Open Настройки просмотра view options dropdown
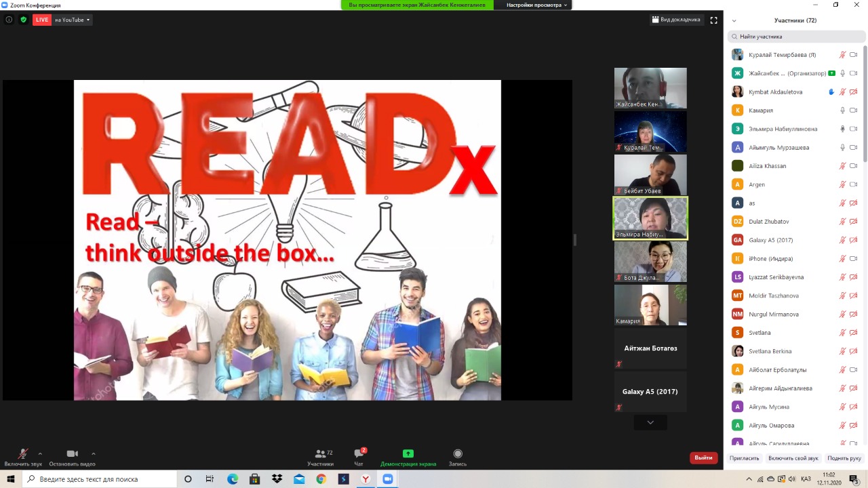868x488 pixels. pos(536,5)
